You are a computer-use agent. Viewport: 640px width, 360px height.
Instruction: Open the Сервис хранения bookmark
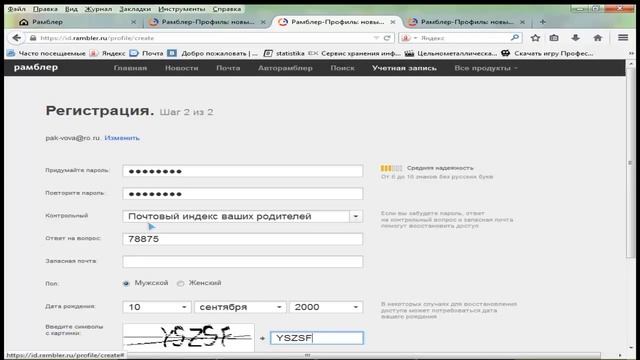click(354, 53)
